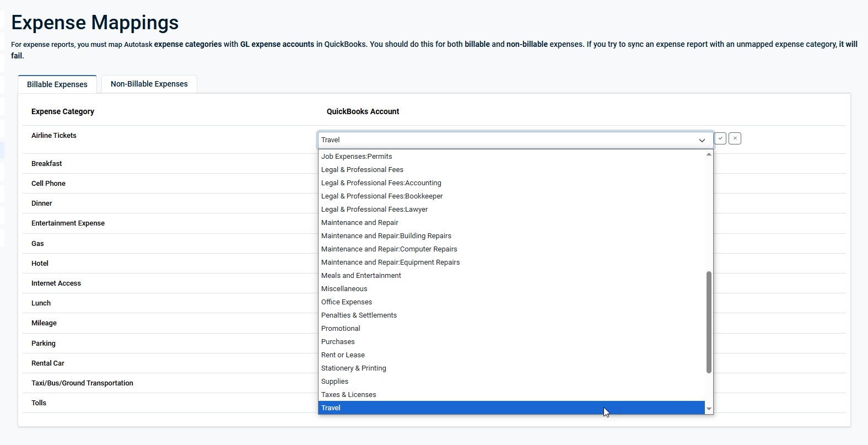Image resolution: width=868 pixels, height=445 pixels.
Task: Collapse the Travel account dropdown chevron
Action: [x=702, y=140]
